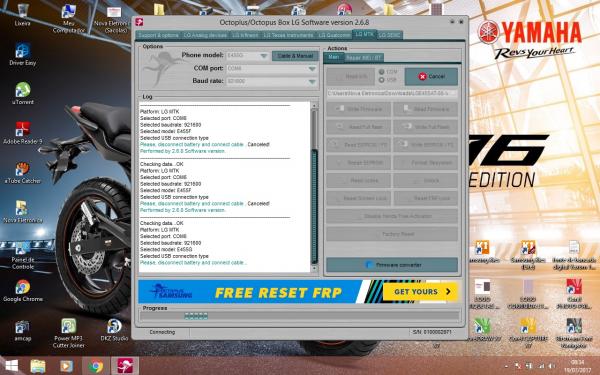The width and height of the screenshot is (600, 375).
Task: Open Meu Computador desktop icon
Action: tap(68, 18)
